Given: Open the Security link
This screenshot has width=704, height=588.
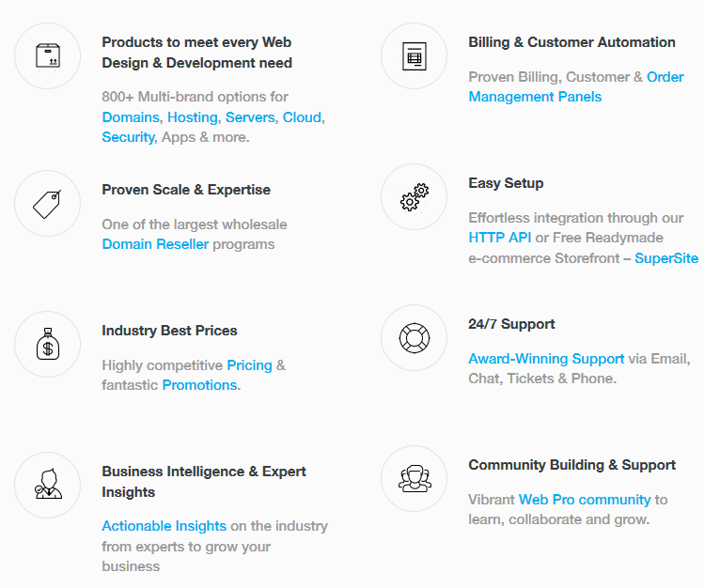Looking at the screenshot, I should [x=129, y=137].
